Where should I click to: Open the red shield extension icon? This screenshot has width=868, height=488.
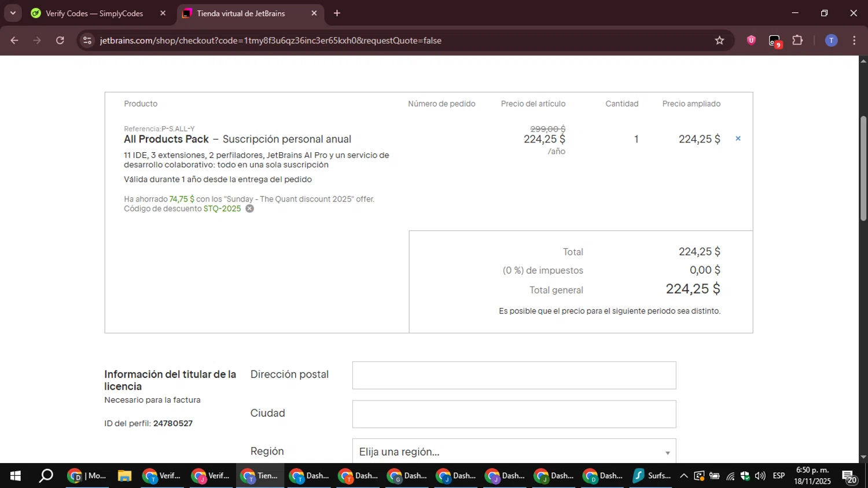[x=751, y=41]
